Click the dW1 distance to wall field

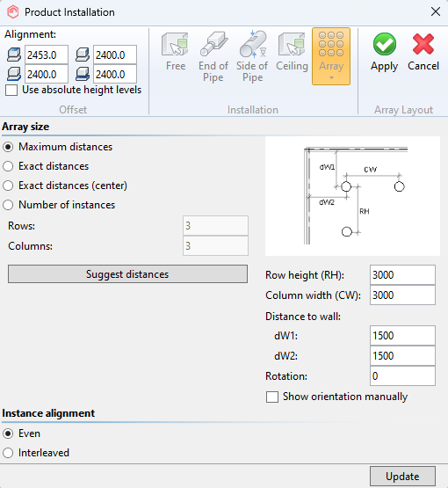tap(402, 336)
